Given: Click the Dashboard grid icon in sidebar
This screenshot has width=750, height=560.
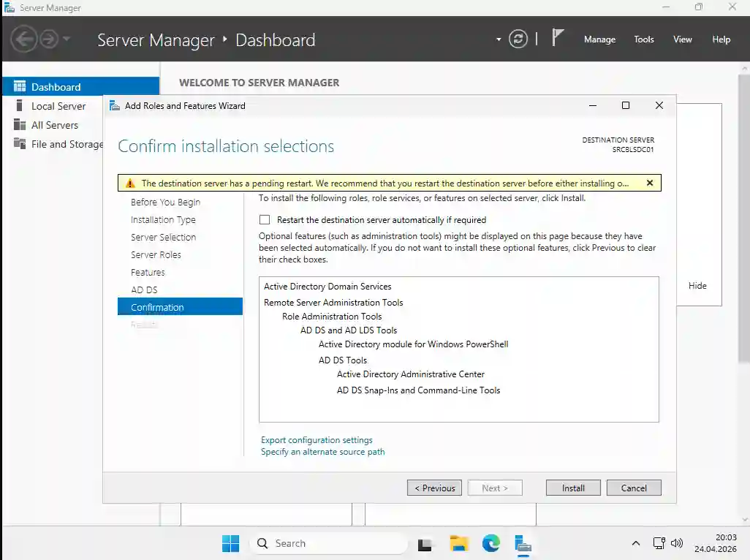Looking at the screenshot, I should 20,86.
